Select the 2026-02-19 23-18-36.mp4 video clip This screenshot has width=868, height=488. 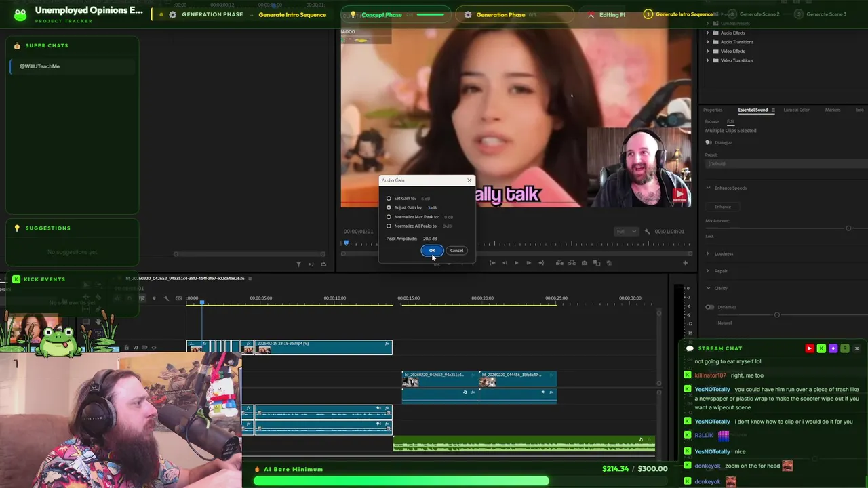click(323, 347)
